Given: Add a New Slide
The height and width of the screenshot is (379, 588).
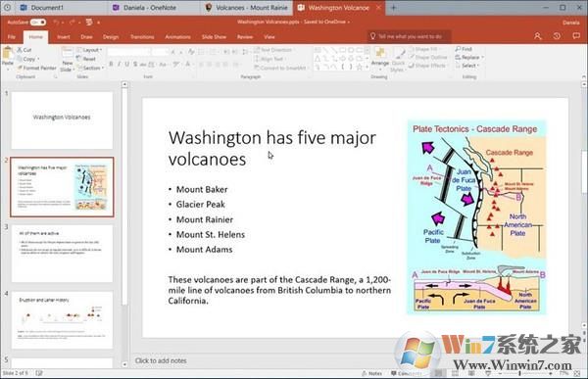Looking at the screenshot, I should [x=67, y=59].
